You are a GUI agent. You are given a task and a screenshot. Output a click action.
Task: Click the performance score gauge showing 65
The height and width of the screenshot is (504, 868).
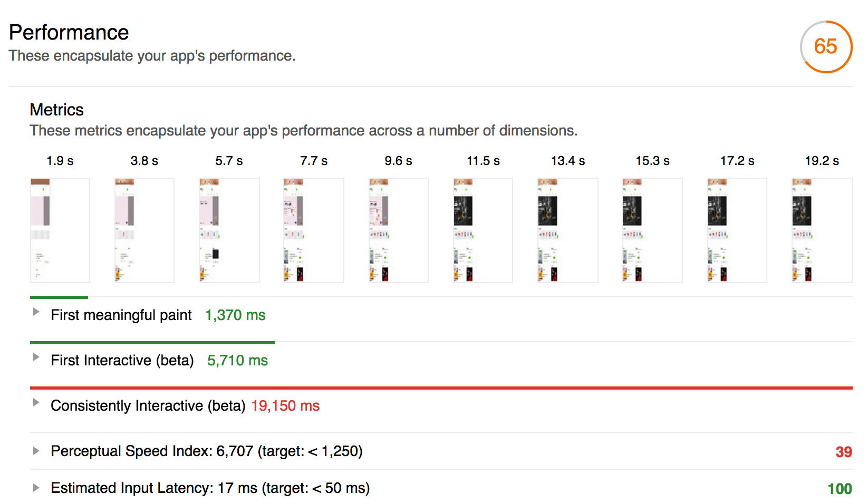[825, 47]
